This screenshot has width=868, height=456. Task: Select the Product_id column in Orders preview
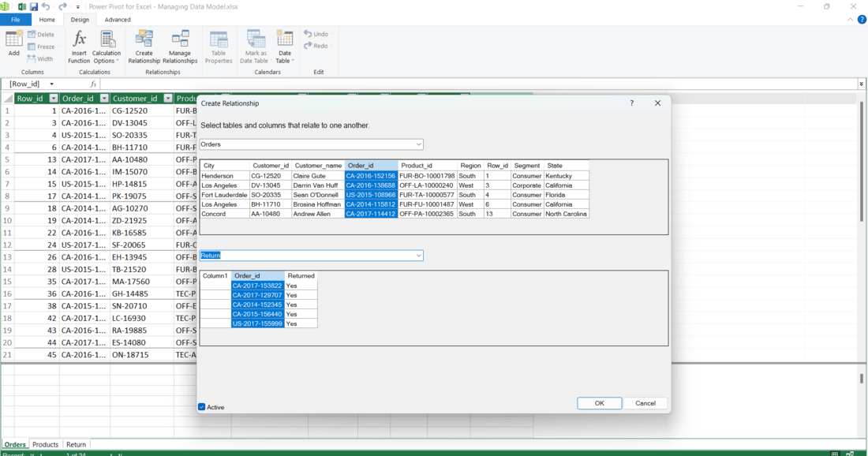coord(417,166)
